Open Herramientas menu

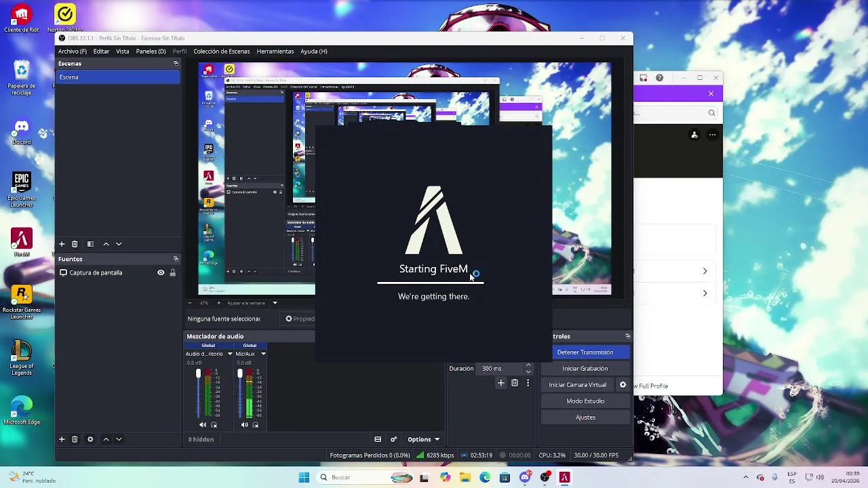(x=275, y=52)
